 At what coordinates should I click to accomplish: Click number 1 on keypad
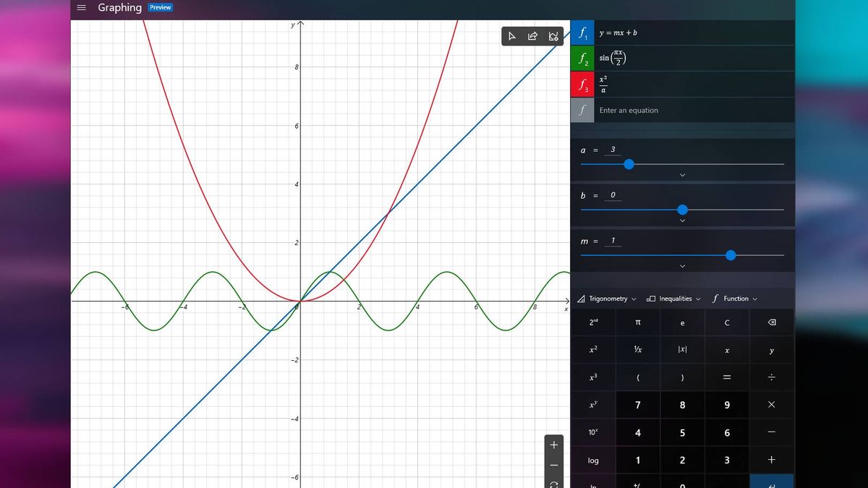pos(637,460)
